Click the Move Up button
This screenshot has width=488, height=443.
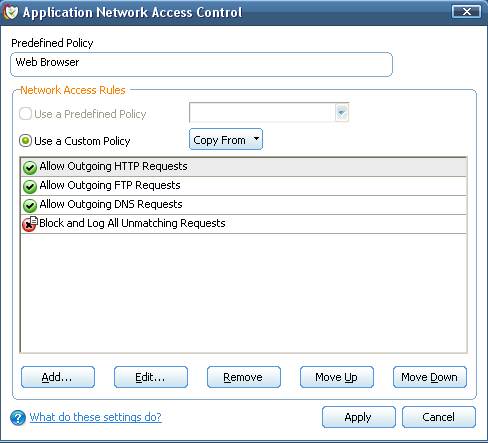pos(337,377)
